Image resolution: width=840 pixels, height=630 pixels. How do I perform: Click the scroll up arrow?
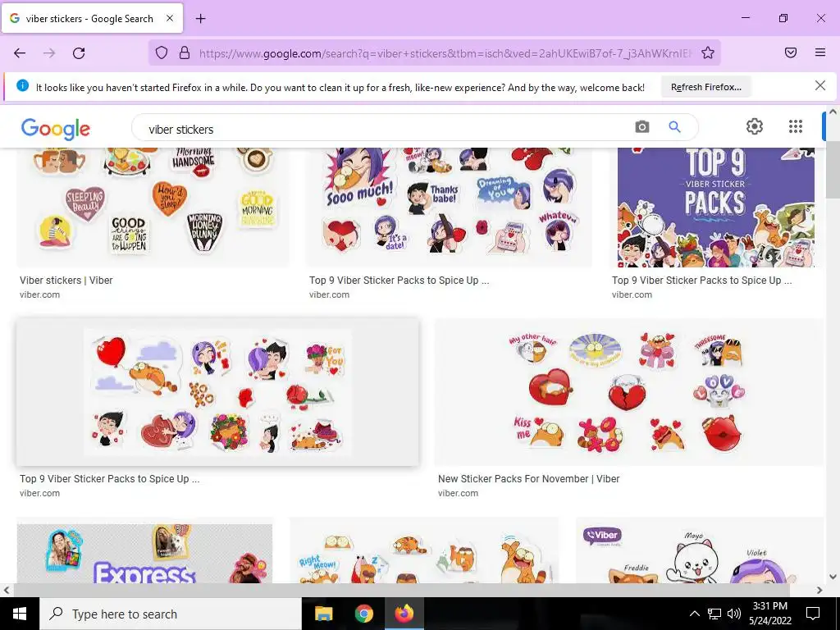(833, 112)
